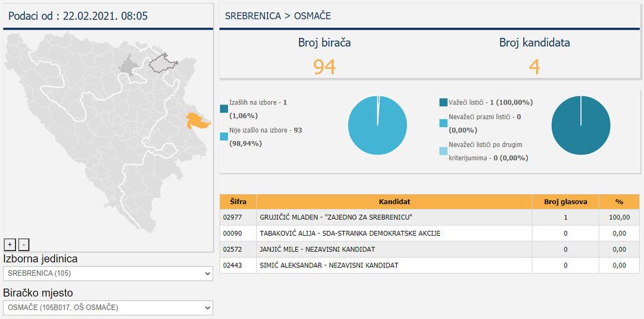644x319 pixels.
Task: Select the Tabaković Alija candidate row
Action: click(395, 233)
